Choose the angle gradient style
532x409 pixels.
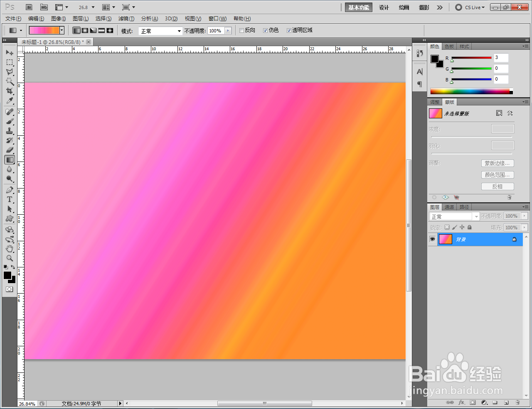coord(93,30)
